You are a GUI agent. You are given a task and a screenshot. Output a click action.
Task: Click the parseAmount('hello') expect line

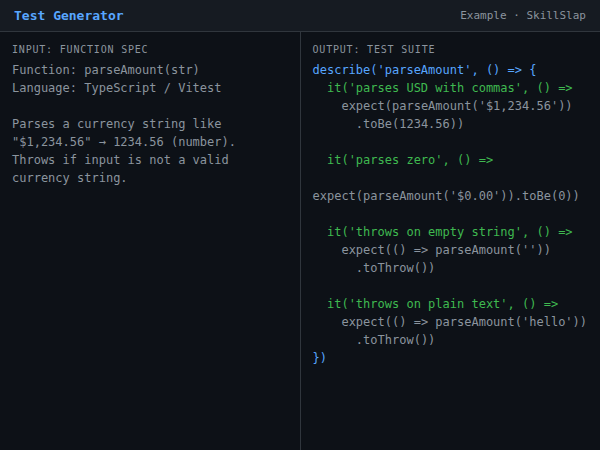click(463, 322)
